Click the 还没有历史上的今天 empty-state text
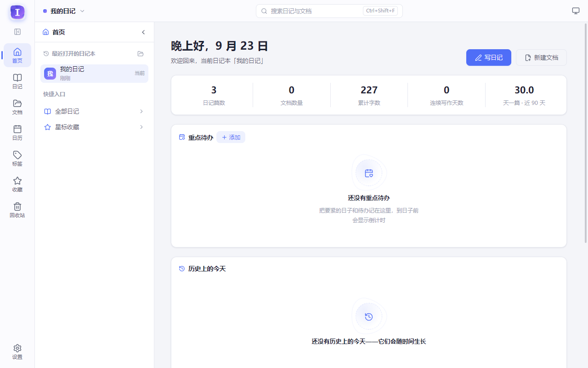 (x=369, y=341)
